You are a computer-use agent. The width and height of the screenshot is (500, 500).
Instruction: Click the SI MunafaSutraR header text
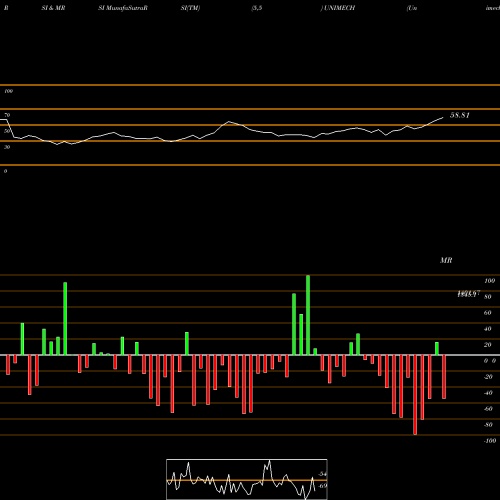click(123, 8)
